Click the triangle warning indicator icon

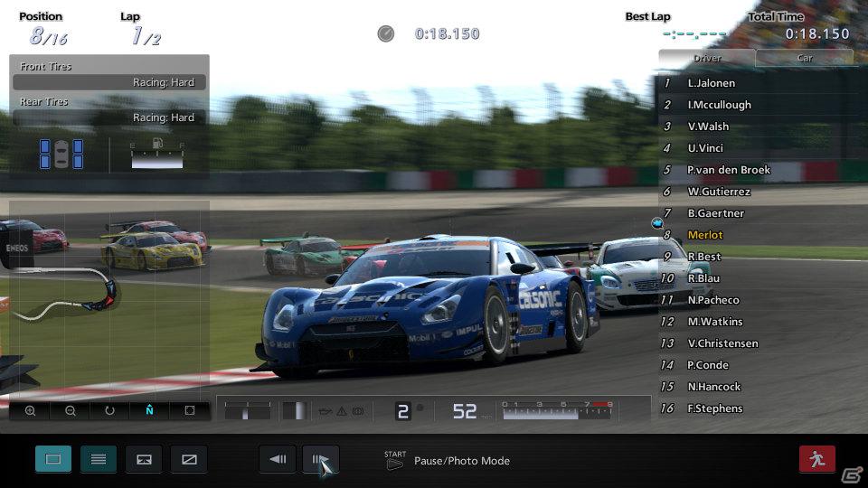coord(342,411)
